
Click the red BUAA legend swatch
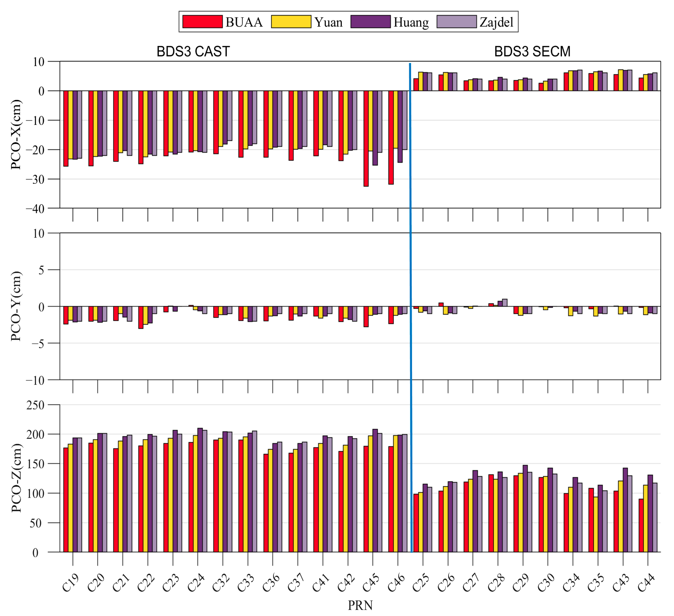pyautogui.click(x=202, y=21)
